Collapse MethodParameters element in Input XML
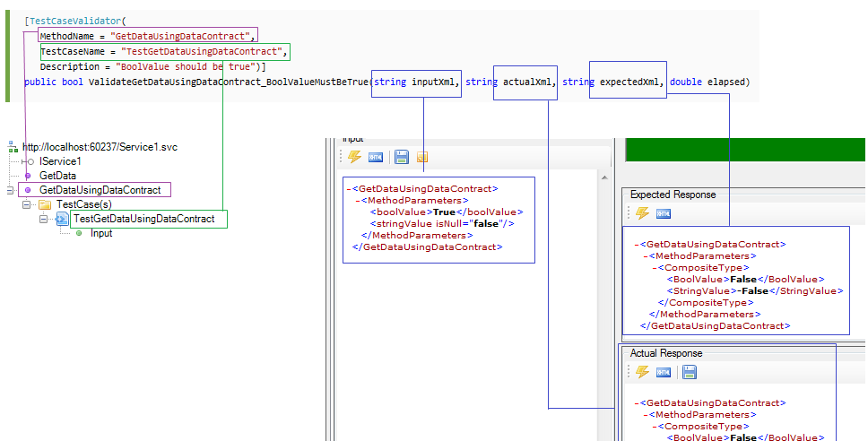Image resolution: width=868 pixels, height=441 pixels. 358,200
